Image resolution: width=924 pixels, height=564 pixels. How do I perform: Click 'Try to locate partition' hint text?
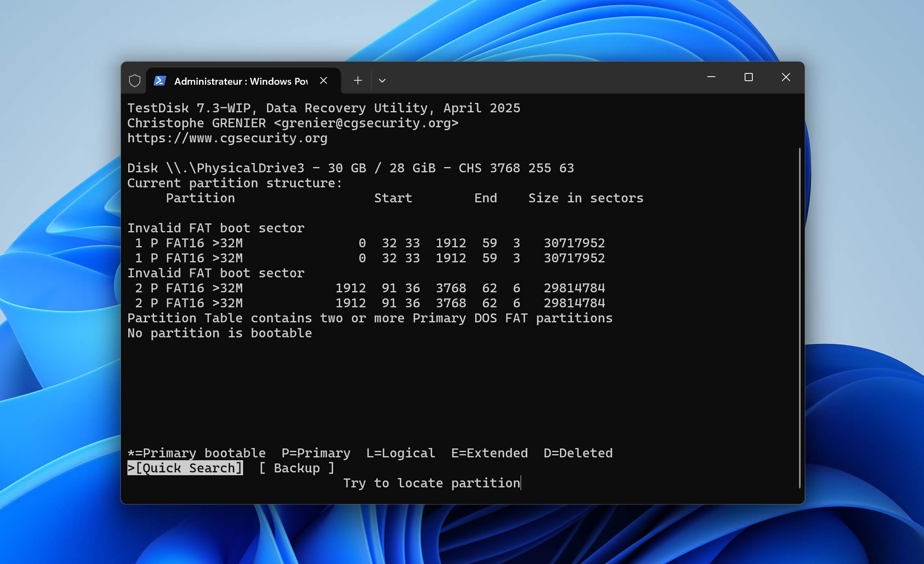click(432, 483)
